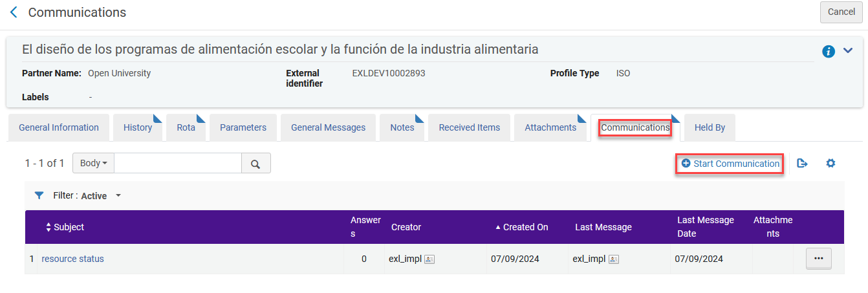Click Start Communication

(x=730, y=164)
